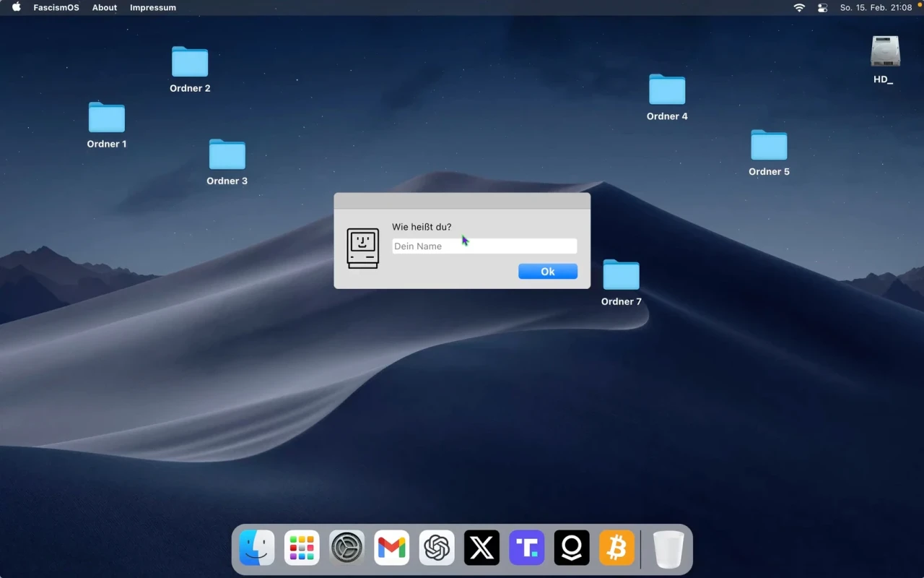Click the Wi-Fi status icon

799,8
